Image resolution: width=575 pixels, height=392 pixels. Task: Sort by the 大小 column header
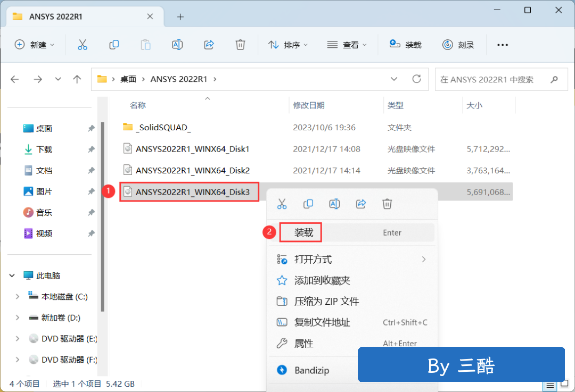[474, 105]
